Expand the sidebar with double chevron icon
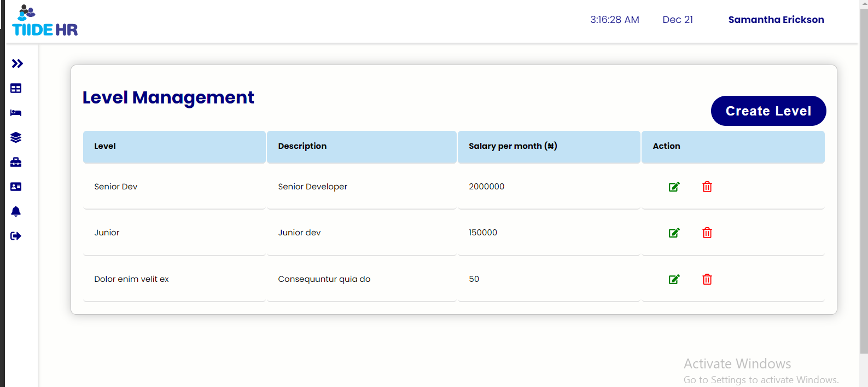This screenshot has height=387, width=868. 17,63
